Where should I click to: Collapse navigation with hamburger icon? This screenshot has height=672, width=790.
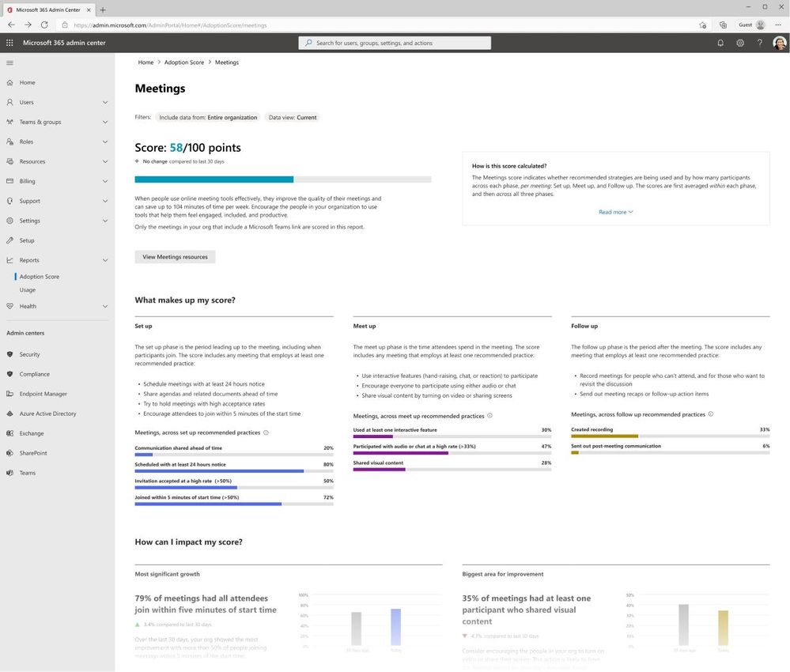(x=9, y=63)
